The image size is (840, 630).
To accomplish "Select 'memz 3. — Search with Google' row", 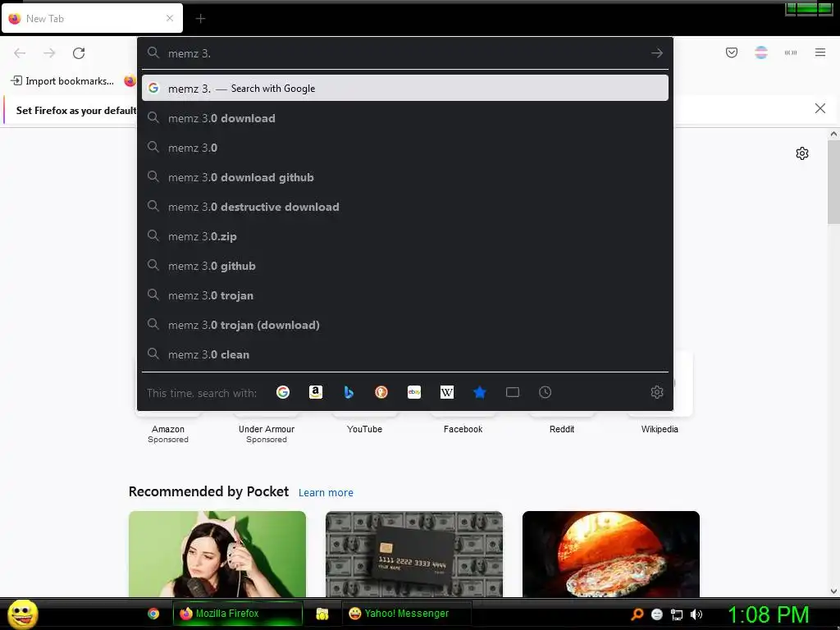I will click(x=405, y=88).
